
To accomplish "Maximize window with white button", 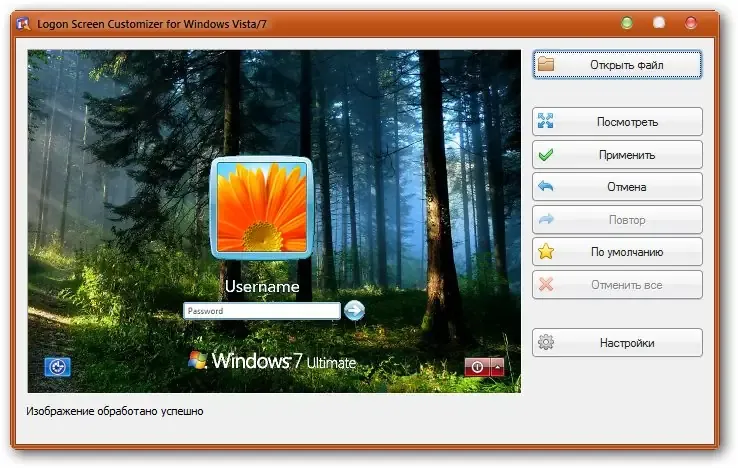I will (659, 23).
